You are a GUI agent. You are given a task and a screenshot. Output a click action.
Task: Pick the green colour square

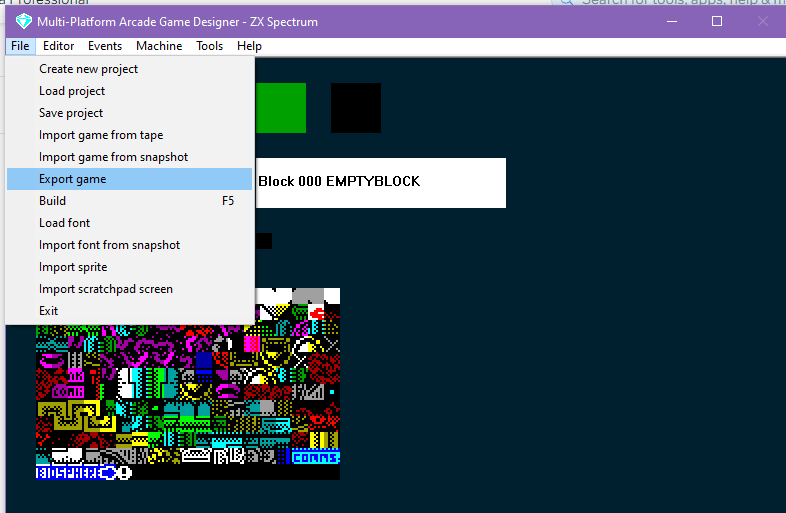pos(281,108)
